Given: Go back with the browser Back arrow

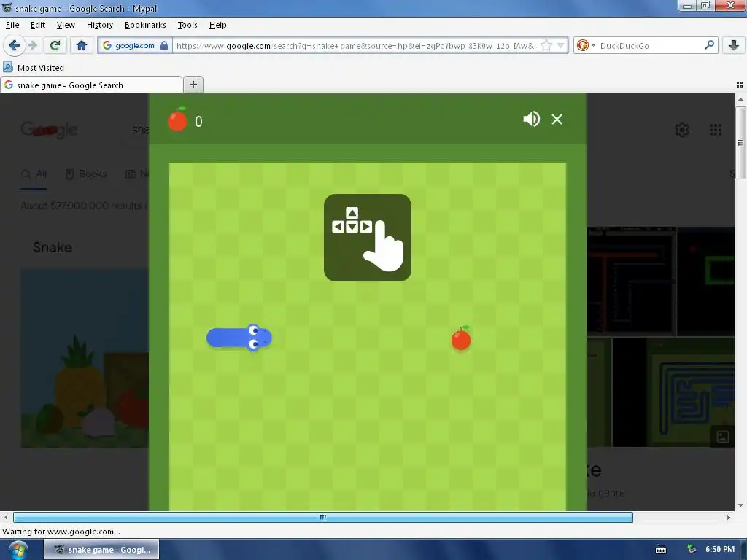Looking at the screenshot, I should [15, 45].
